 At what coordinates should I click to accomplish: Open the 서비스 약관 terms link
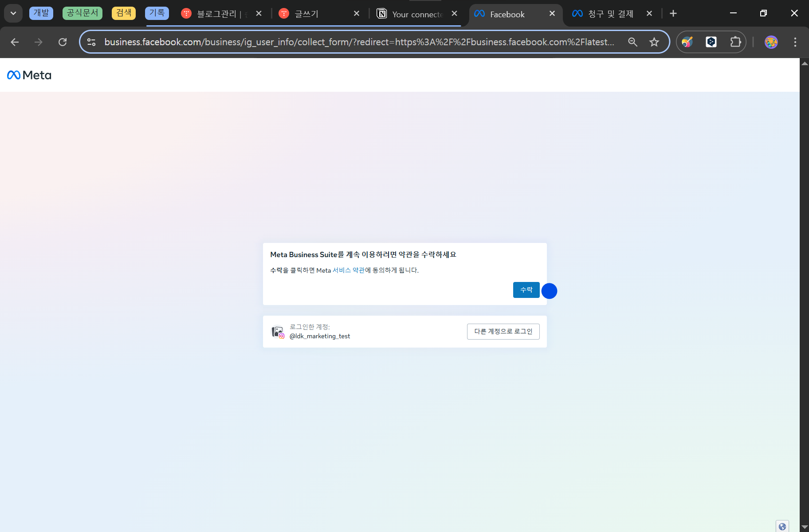coord(349,270)
